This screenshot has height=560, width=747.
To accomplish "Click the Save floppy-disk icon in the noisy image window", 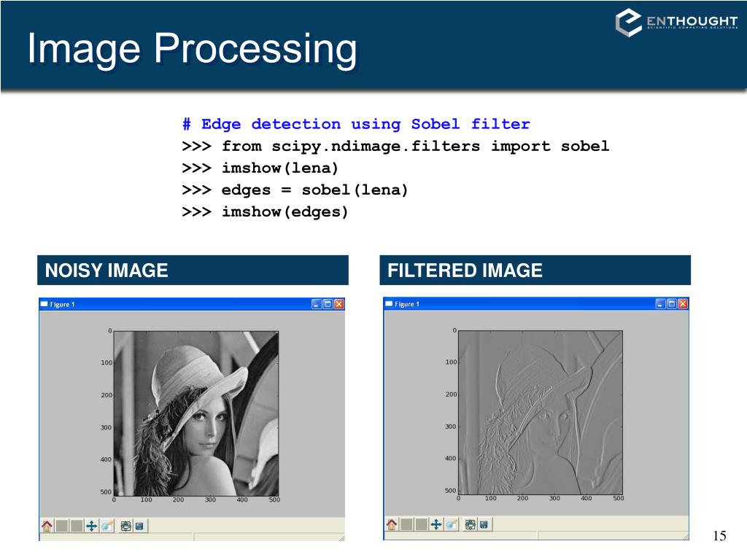I will click(x=139, y=526).
